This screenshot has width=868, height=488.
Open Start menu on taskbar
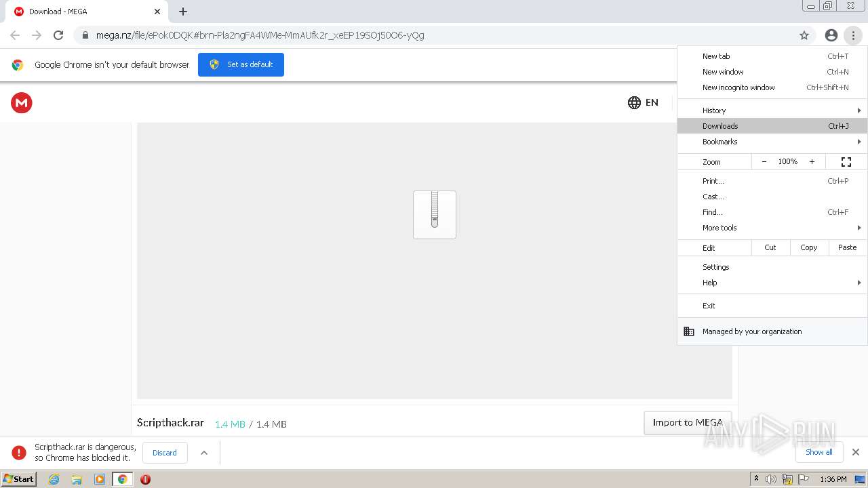(19, 479)
